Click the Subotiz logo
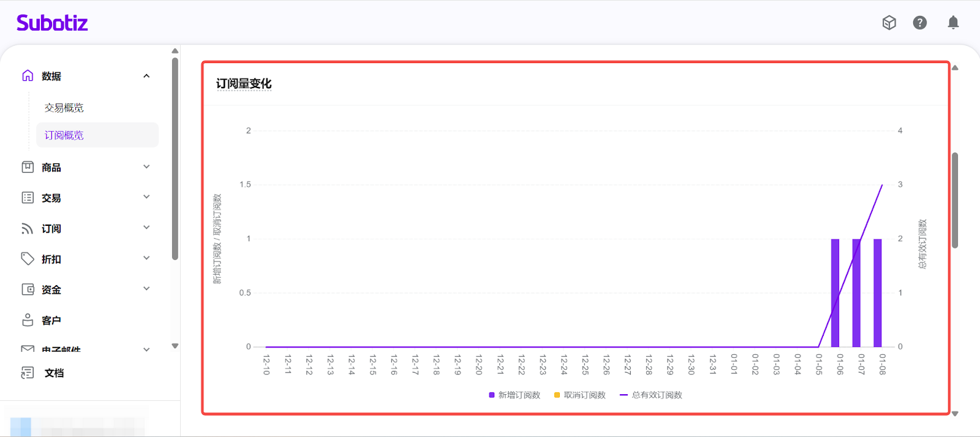The height and width of the screenshot is (437, 980). 52,23
